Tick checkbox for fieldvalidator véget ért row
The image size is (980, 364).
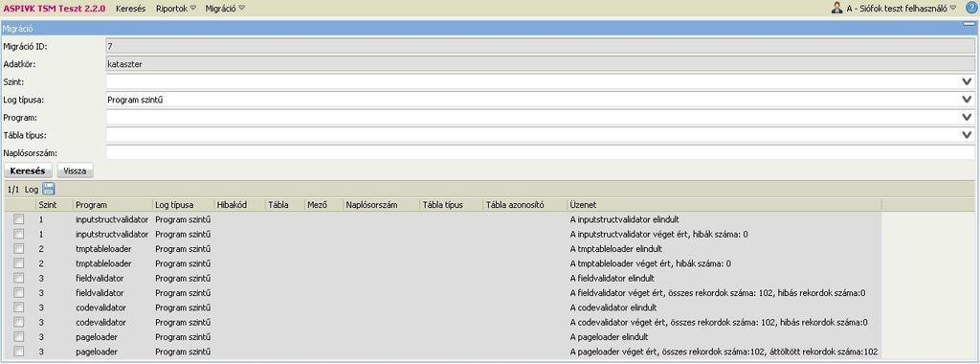(x=19, y=293)
